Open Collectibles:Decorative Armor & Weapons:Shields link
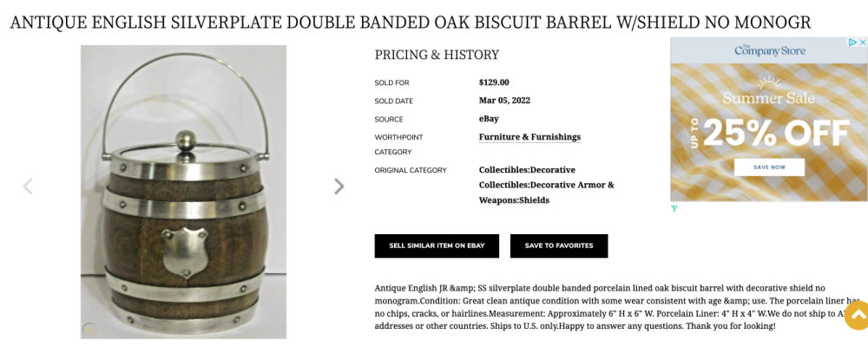 [x=546, y=193]
